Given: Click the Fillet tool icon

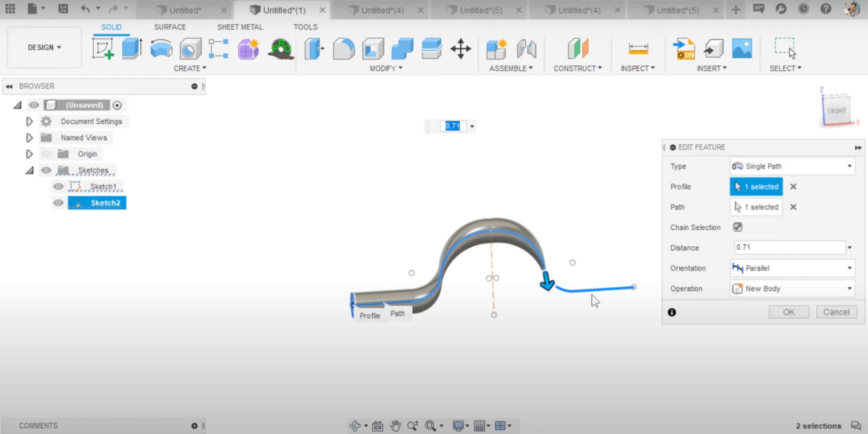Looking at the screenshot, I should 343,49.
